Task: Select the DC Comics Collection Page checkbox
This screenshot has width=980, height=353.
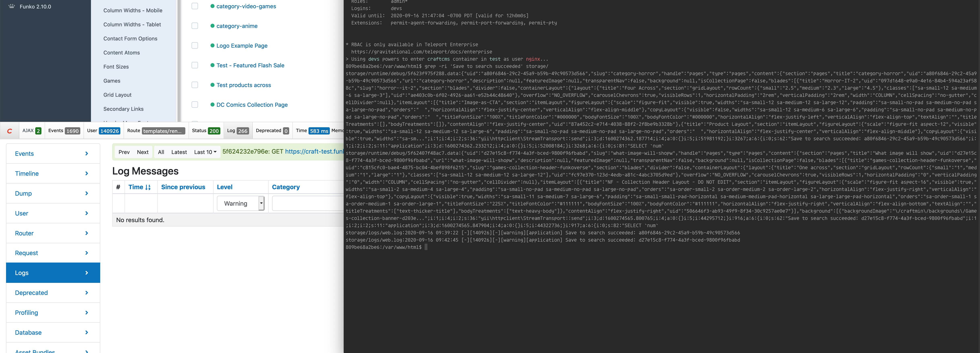Action: coord(195,105)
